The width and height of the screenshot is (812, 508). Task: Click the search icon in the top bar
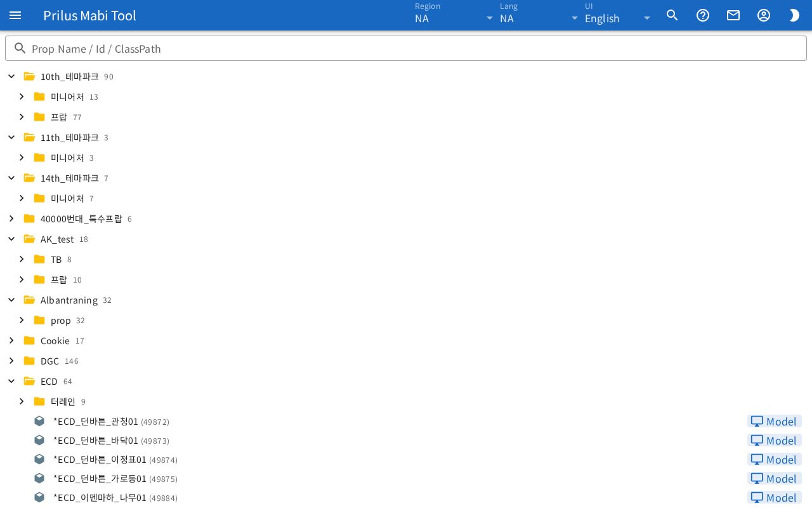(672, 15)
